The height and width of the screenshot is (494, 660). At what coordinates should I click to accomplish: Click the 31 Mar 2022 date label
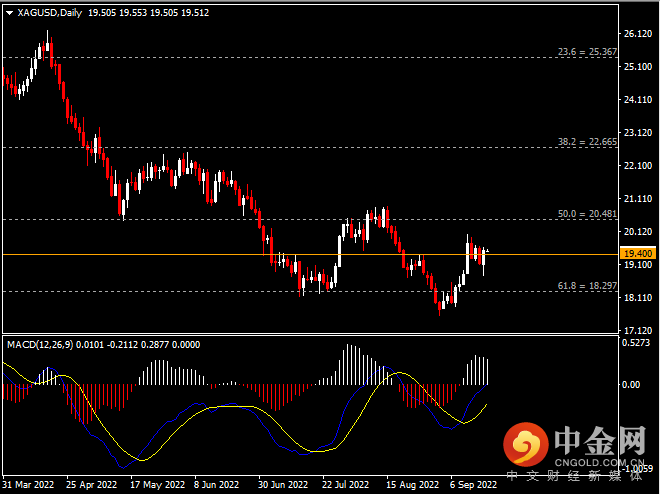(x=28, y=485)
